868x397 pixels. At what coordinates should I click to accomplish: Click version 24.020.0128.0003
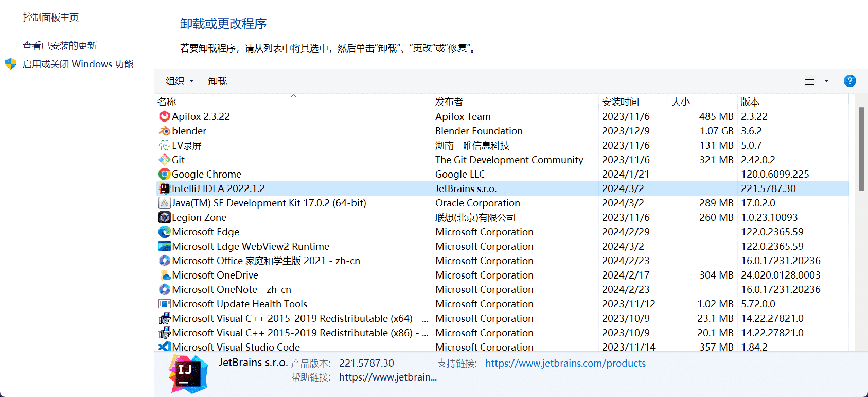[781, 275]
